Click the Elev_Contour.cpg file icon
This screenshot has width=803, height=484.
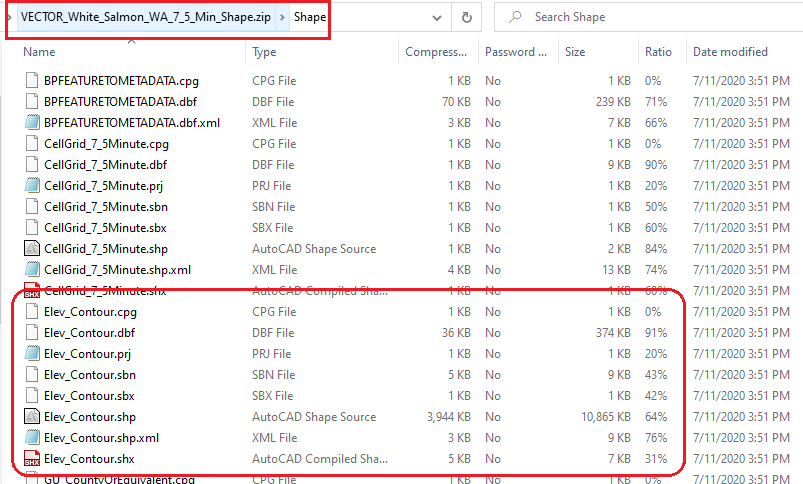coord(32,311)
